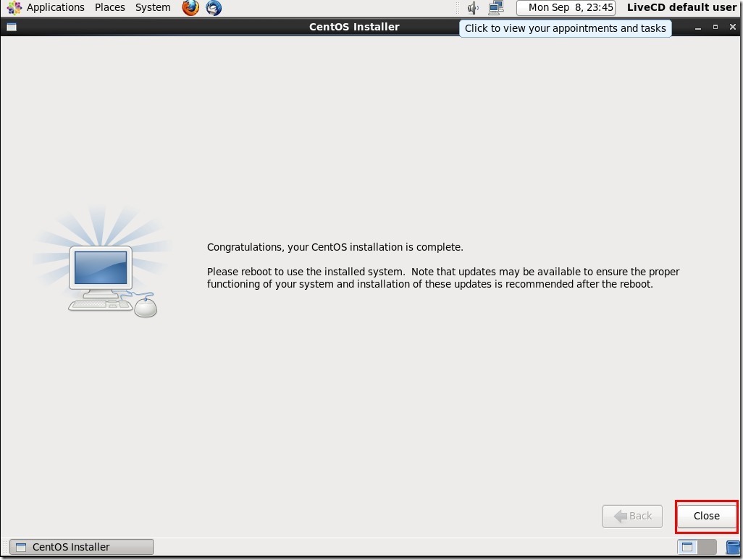Viewport: 743px width, 560px height.
Task: Click the volume speaker icon
Action: [x=473, y=7]
